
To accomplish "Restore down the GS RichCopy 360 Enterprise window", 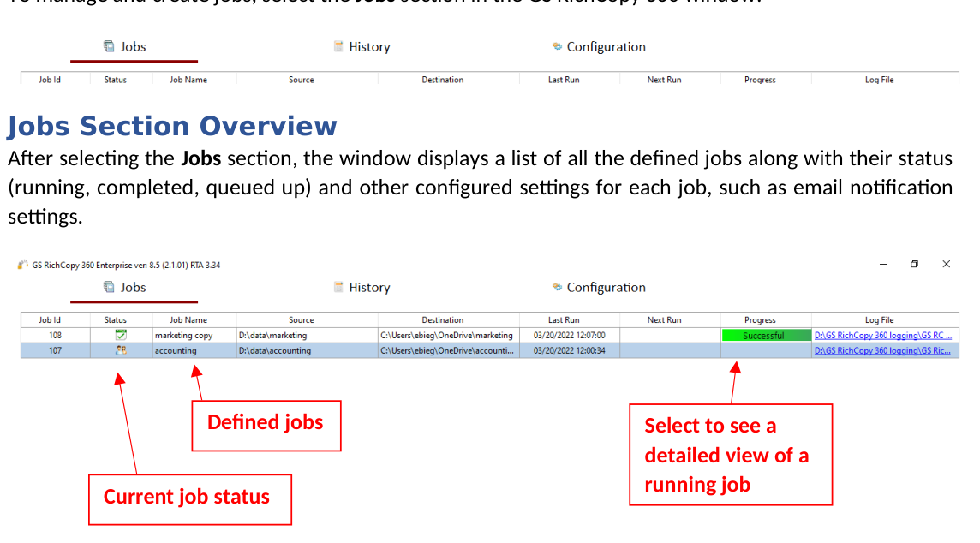I will coord(914,265).
